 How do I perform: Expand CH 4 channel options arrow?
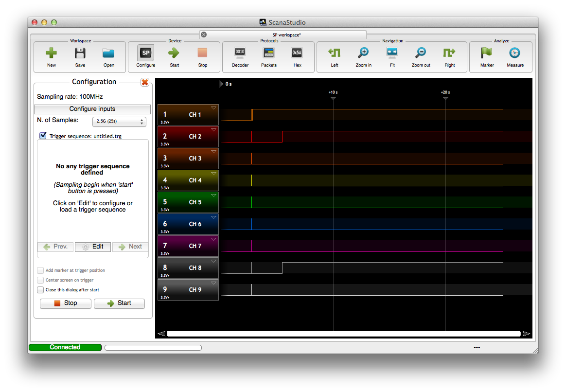pyautogui.click(x=213, y=174)
